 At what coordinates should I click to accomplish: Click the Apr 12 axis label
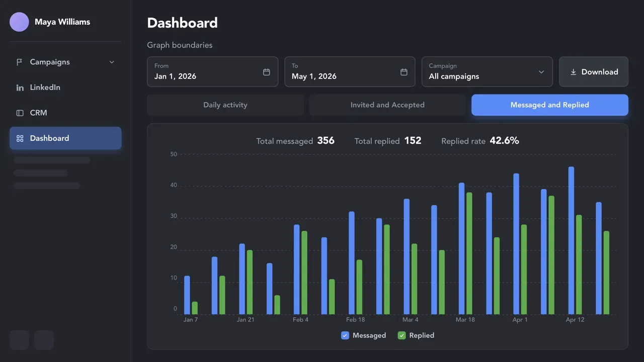tap(575, 320)
